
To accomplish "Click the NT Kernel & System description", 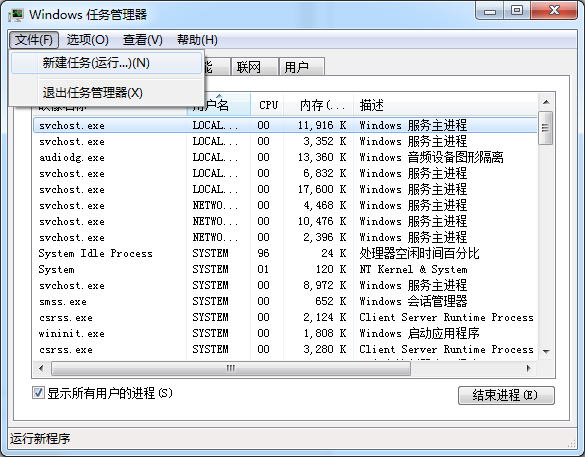I will (x=413, y=269).
